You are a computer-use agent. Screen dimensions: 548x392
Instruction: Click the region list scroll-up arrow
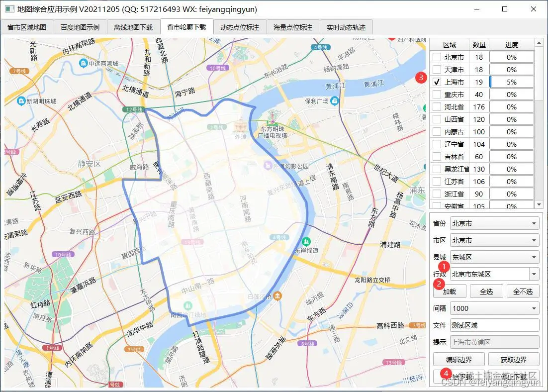pyautogui.click(x=539, y=43)
